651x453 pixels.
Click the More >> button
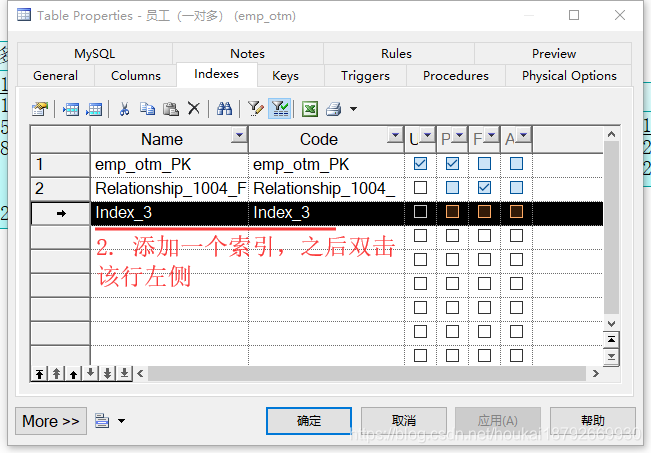51,421
